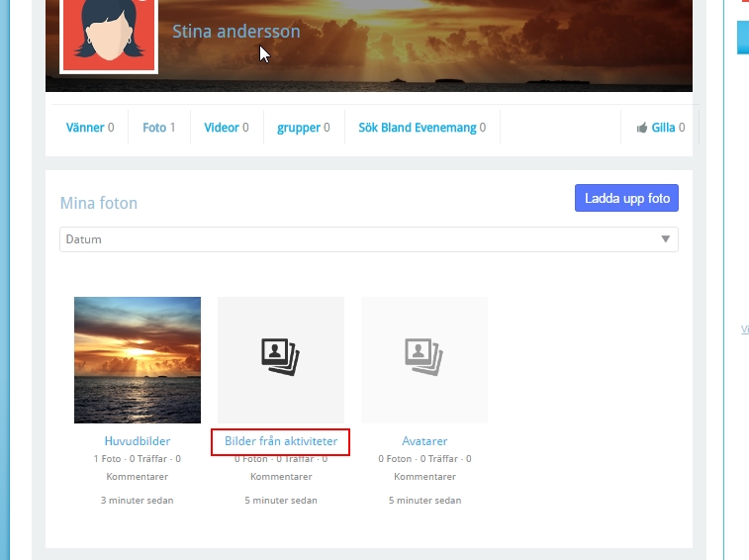Click '5 minuter sedan' under Avatarer

pyautogui.click(x=425, y=501)
